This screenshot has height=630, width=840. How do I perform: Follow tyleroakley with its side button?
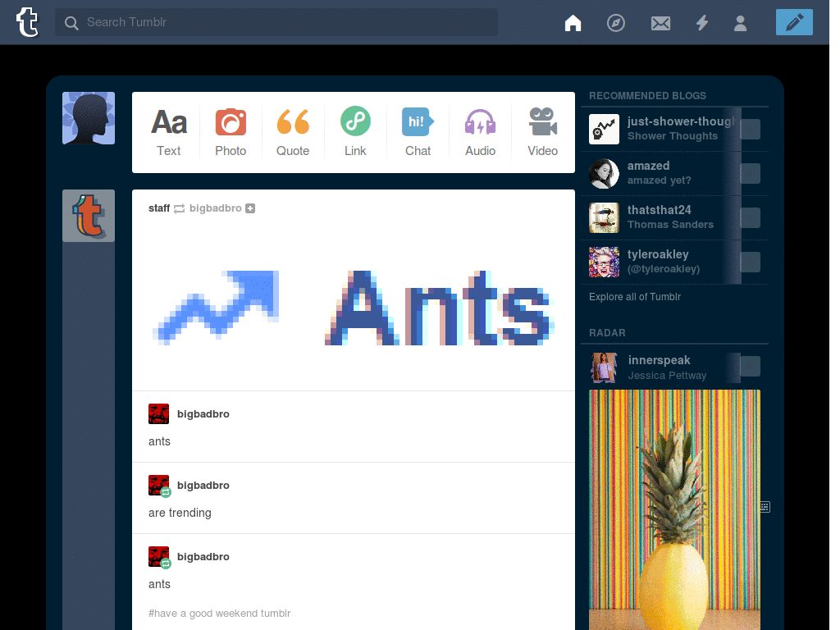click(x=750, y=262)
